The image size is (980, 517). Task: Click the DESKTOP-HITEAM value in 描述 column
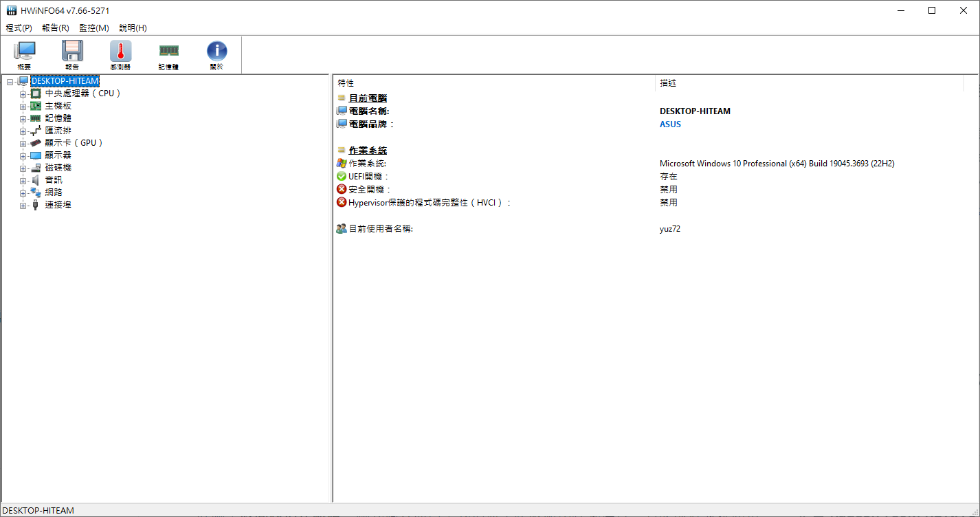695,111
